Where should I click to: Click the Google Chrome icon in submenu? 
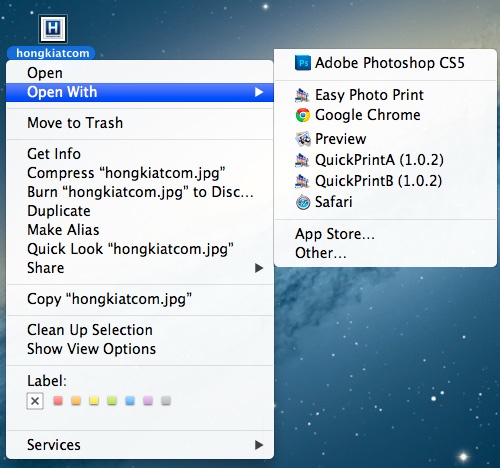coord(303,115)
